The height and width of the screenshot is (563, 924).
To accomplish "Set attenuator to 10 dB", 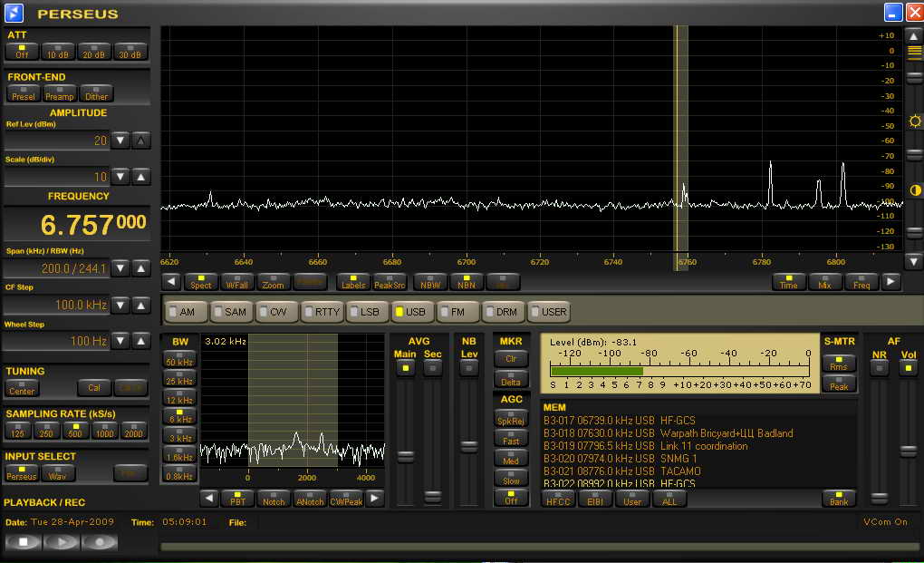I will (58, 52).
